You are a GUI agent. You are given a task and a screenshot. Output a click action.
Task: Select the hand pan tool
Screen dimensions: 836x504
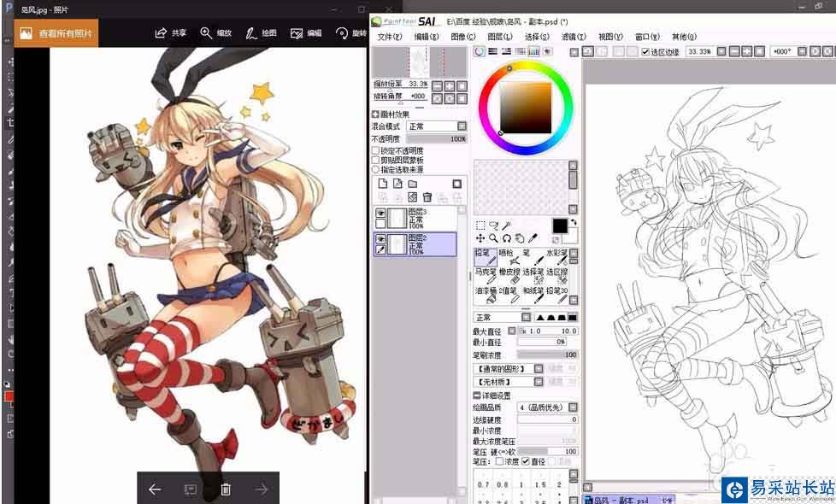[520, 238]
